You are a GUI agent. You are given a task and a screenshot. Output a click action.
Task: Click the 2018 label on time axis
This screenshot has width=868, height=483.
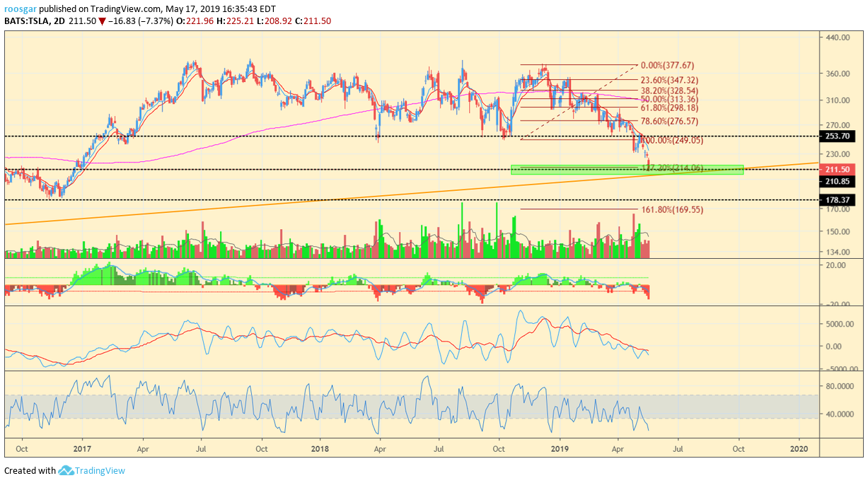tap(320, 448)
